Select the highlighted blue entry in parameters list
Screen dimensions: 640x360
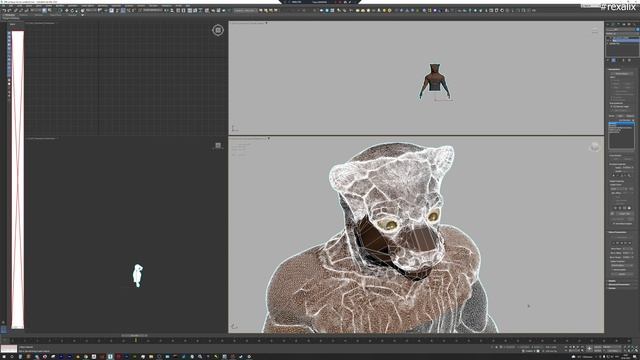(x=621, y=123)
